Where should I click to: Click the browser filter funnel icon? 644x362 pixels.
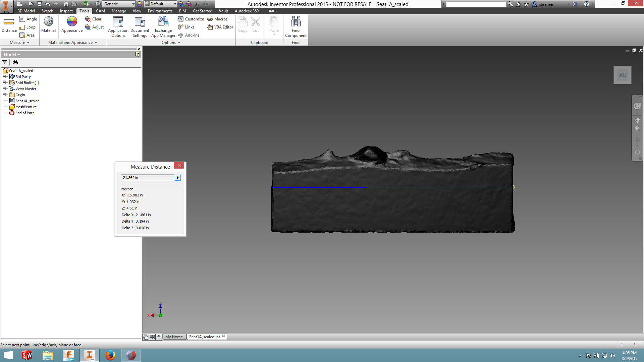[5, 62]
